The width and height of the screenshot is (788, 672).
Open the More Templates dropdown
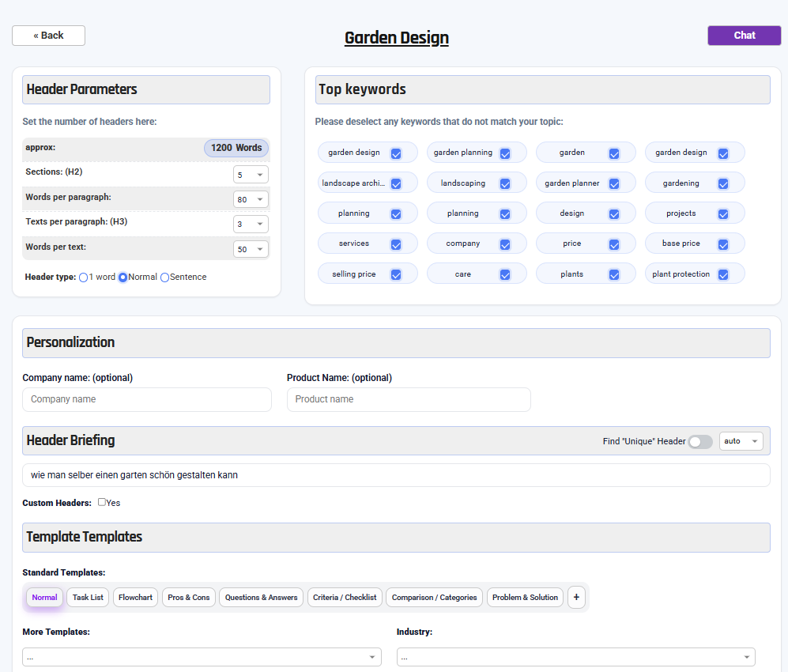[202, 657]
